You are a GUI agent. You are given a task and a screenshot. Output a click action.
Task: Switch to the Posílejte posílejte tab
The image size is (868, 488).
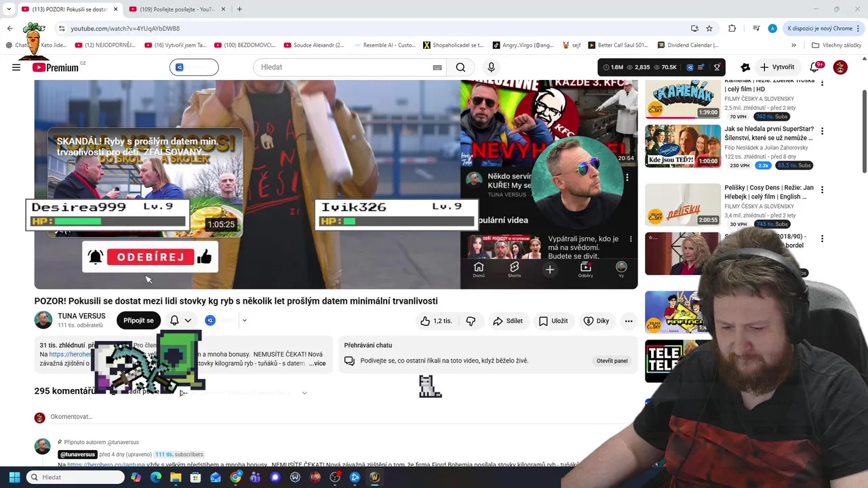(x=176, y=9)
